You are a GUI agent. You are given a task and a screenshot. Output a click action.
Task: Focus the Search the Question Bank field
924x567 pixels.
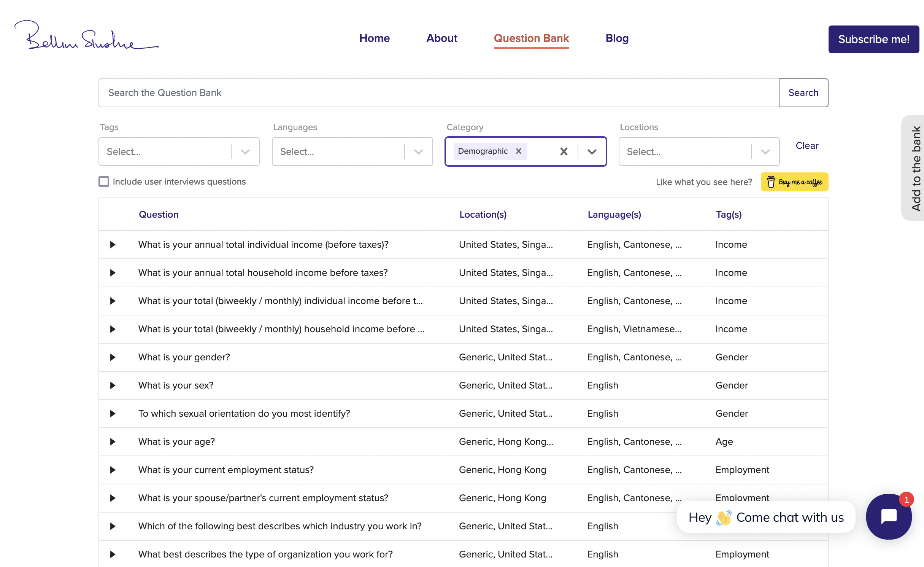438,92
